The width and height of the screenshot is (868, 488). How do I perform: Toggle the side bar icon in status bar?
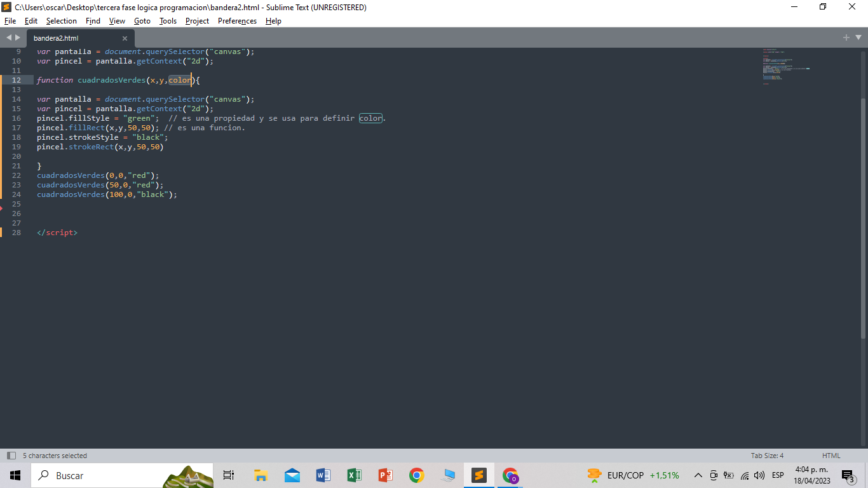click(x=11, y=456)
